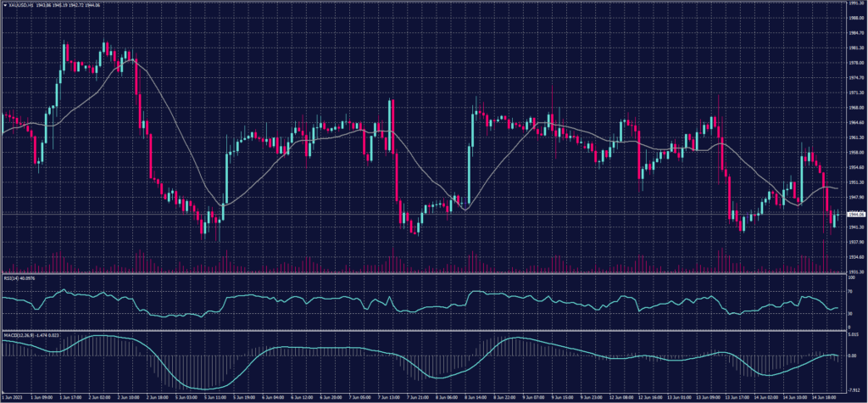Click the 1 Jun 2023 time label

click(x=14, y=395)
